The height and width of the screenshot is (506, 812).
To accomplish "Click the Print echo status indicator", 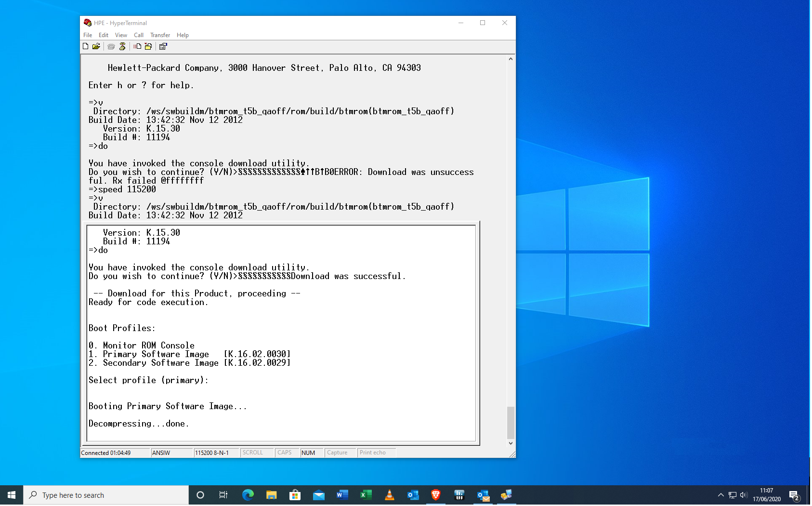I will pyautogui.click(x=373, y=453).
